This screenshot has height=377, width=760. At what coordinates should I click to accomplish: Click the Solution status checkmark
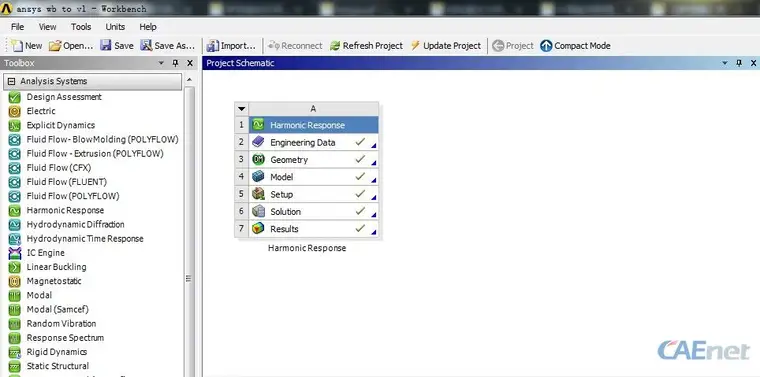(360, 211)
